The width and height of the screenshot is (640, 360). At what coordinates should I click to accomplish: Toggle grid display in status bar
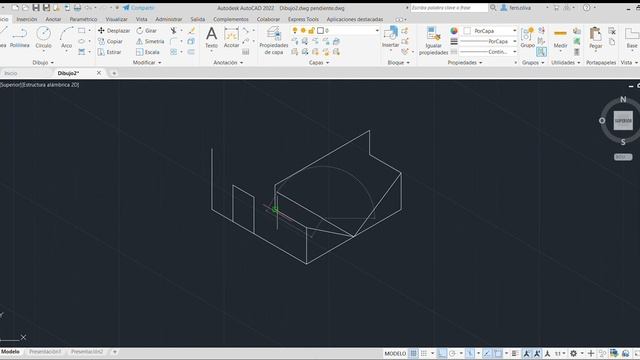413,353
